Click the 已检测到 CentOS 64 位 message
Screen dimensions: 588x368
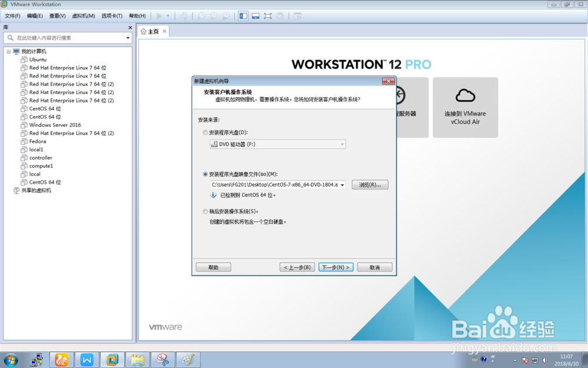pyautogui.click(x=248, y=195)
